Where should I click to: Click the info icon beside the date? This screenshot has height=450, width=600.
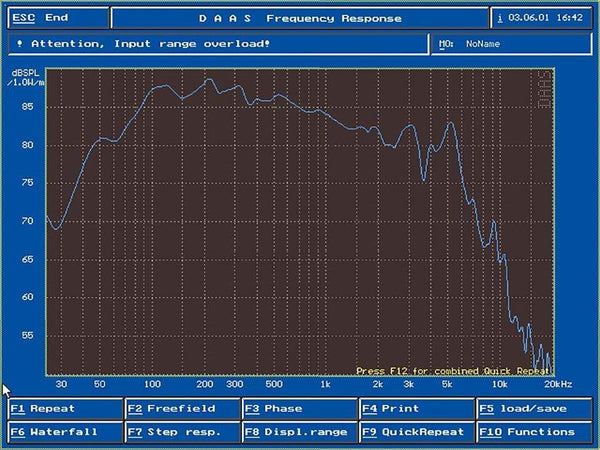point(501,18)
